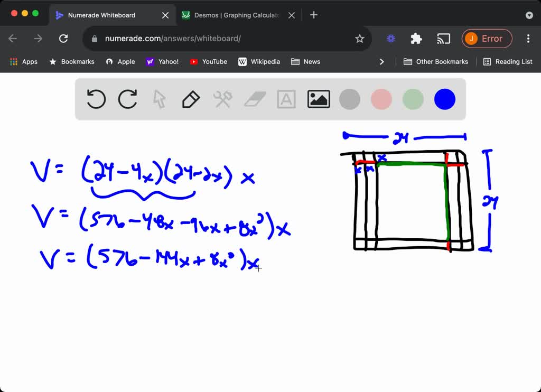Select the Text tool

286,99
